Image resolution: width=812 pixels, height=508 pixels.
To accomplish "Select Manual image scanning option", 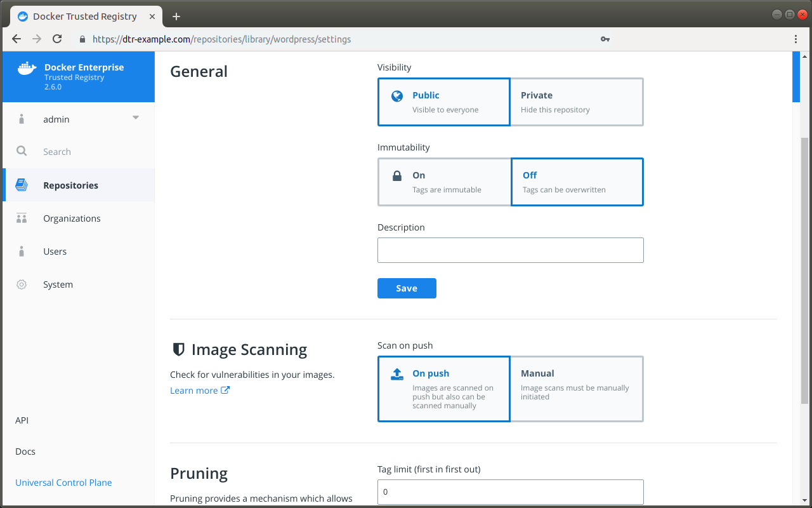I will [x=577, y=389].
